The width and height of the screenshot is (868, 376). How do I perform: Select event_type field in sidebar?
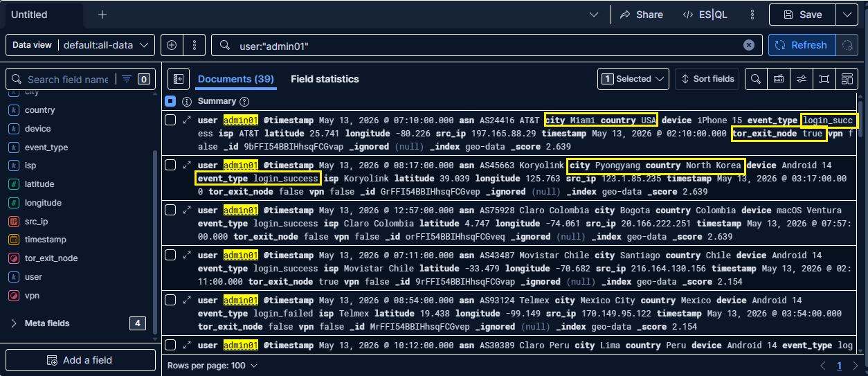click(x=46, y=147)
